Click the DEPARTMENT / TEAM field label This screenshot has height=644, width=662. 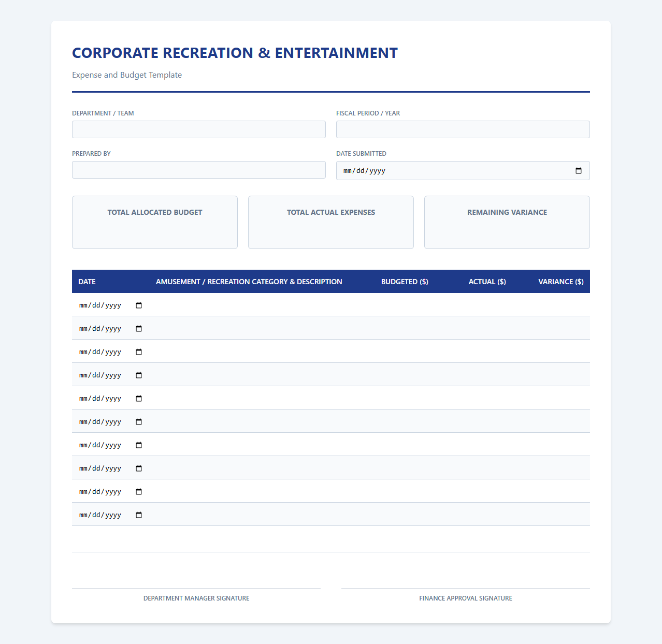coord(103,113)
